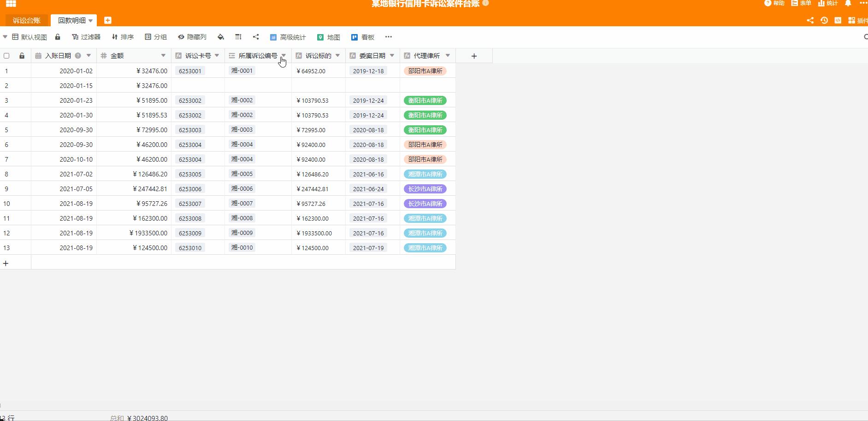Open the 分组 group tool
This screenshot has height=421, width=868.
click(156, 37)
